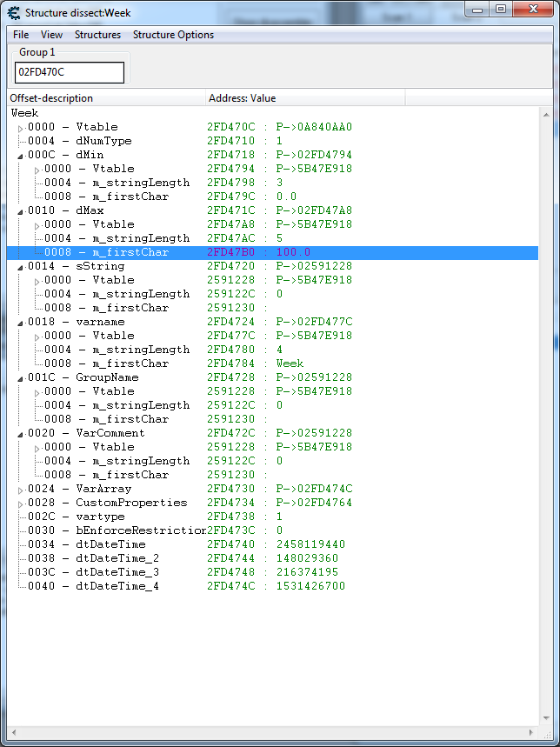Open the Structures menu
This screenshot has height=747, width=560.
[x=97, y=35]
